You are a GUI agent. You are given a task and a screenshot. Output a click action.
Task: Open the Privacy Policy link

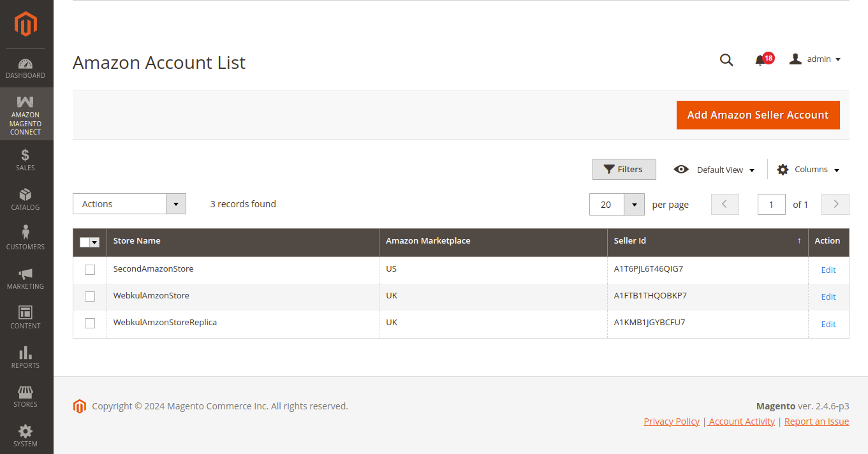(x=672, y=421)
